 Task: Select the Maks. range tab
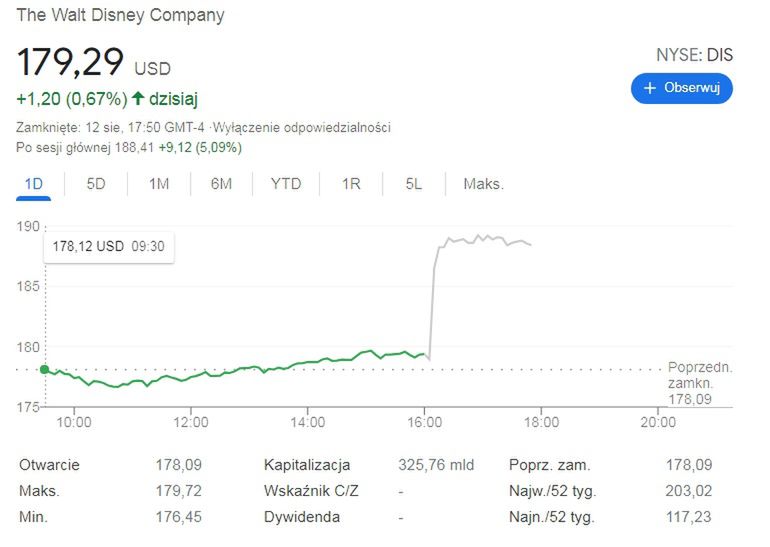(x=483, y=184)
